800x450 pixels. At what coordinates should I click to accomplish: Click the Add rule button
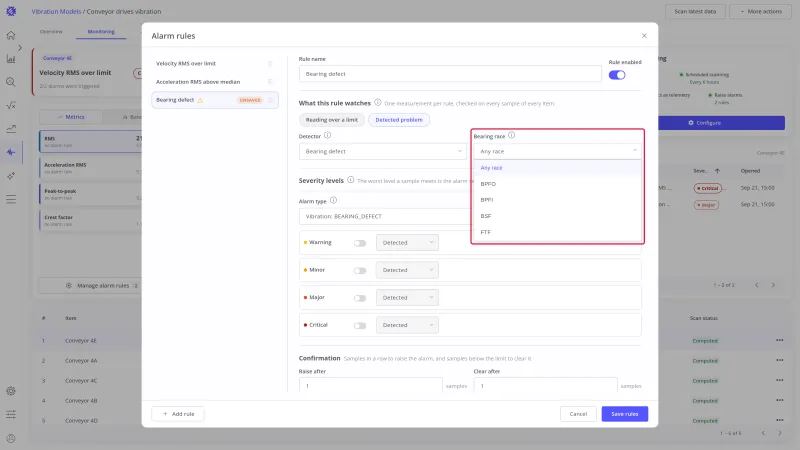178,414
